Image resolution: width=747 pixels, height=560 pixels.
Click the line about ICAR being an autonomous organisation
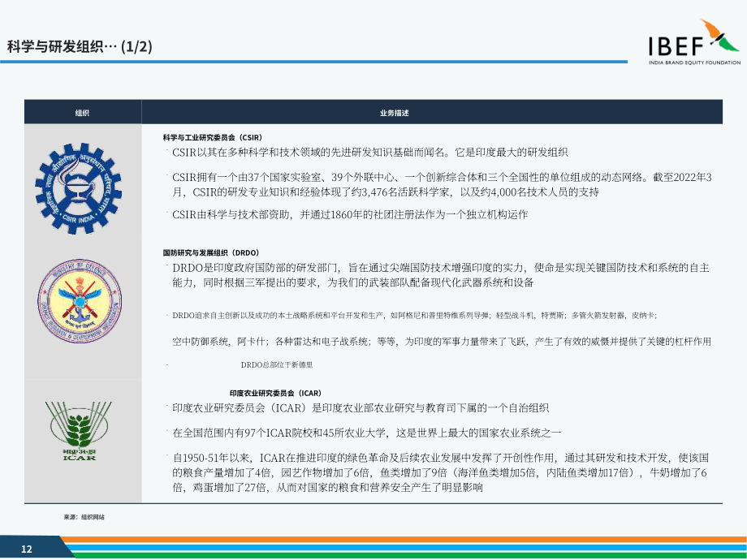coord(361,408)
